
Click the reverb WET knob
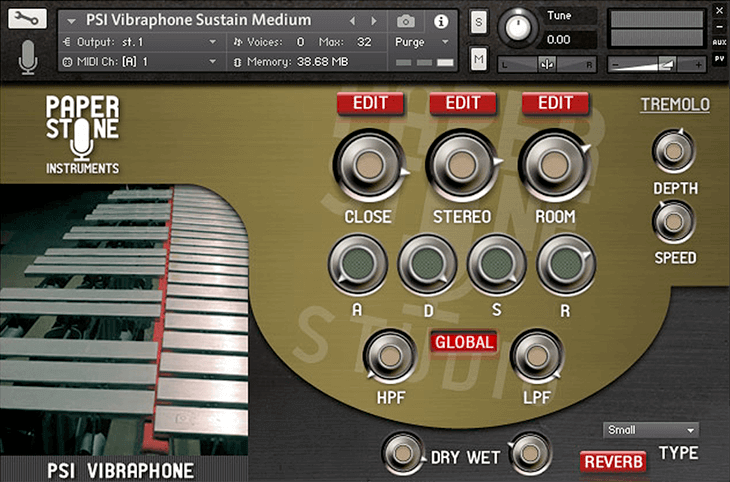[530, 454]
